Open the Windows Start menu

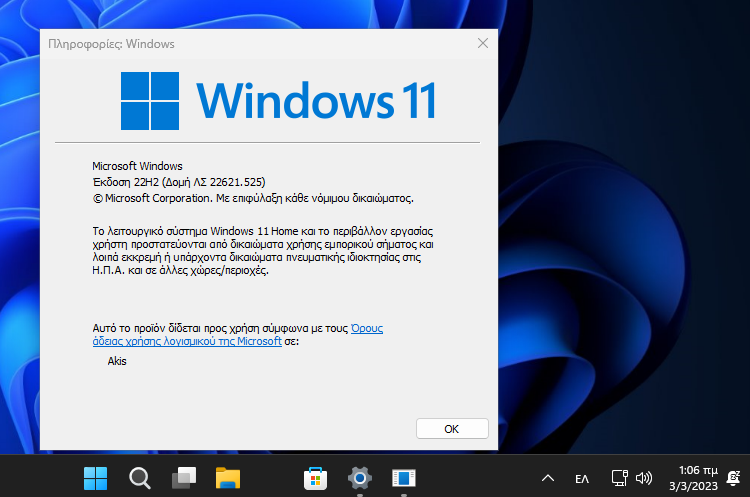95,478
